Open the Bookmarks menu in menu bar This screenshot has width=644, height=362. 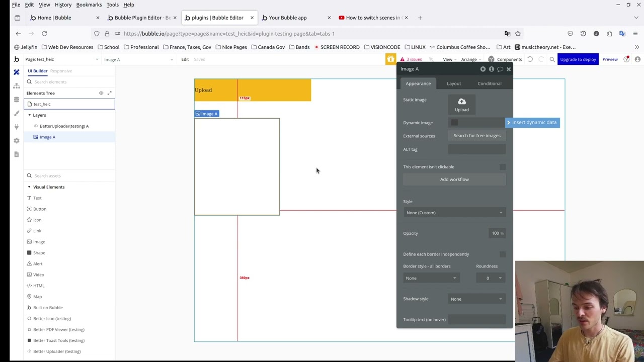[x=89, y=5]
